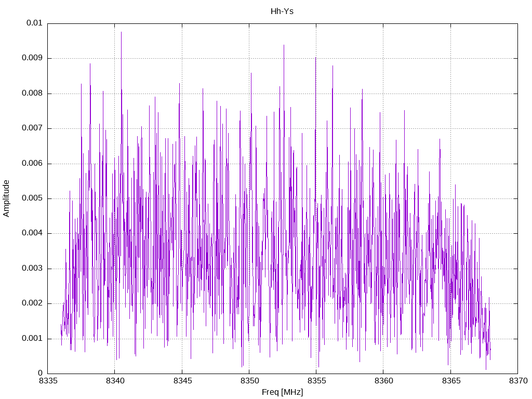Click the 0.003 y-axis tick label
Image resolution: width=532 pixels, height=399 pixels.
(x=32, y=269)
